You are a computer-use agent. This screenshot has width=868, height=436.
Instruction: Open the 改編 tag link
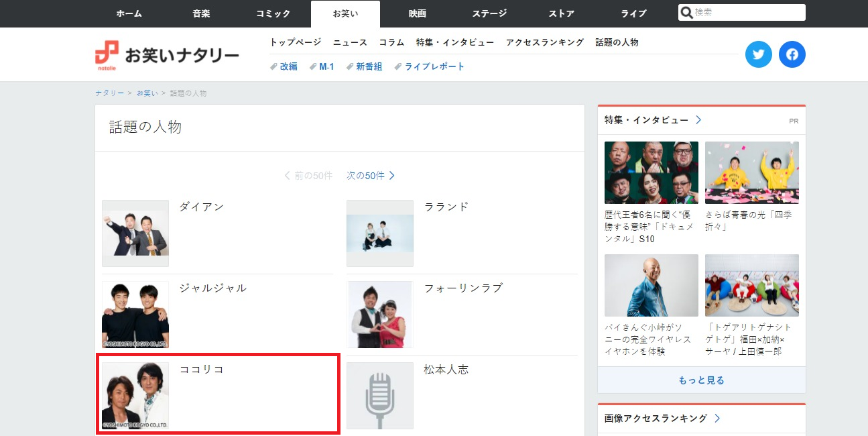pos(289,66)
